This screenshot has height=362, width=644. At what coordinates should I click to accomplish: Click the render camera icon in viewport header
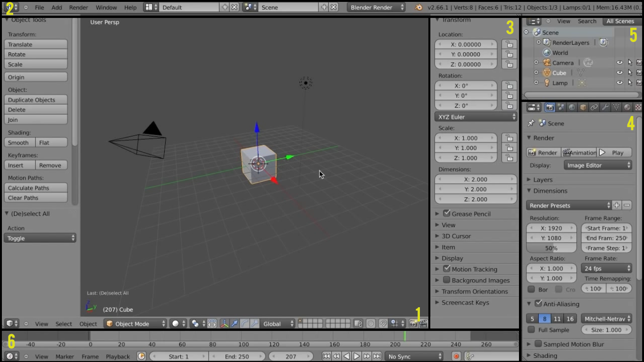pos(413,324)
